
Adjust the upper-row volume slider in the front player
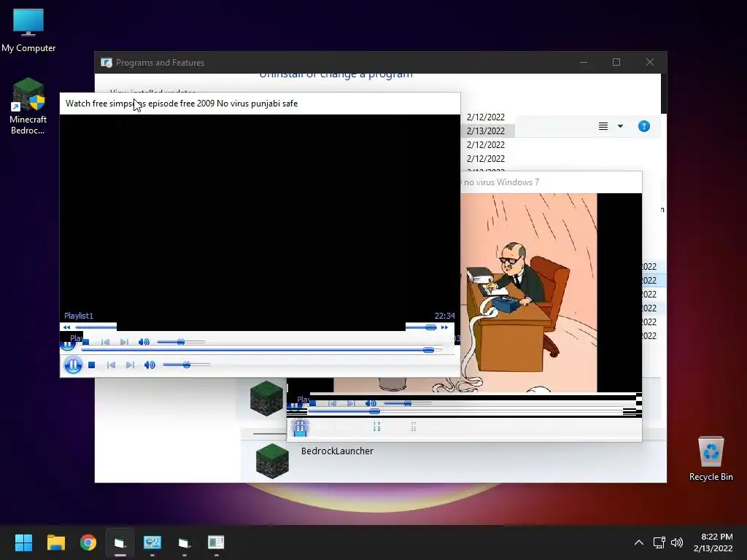[181, 342]
